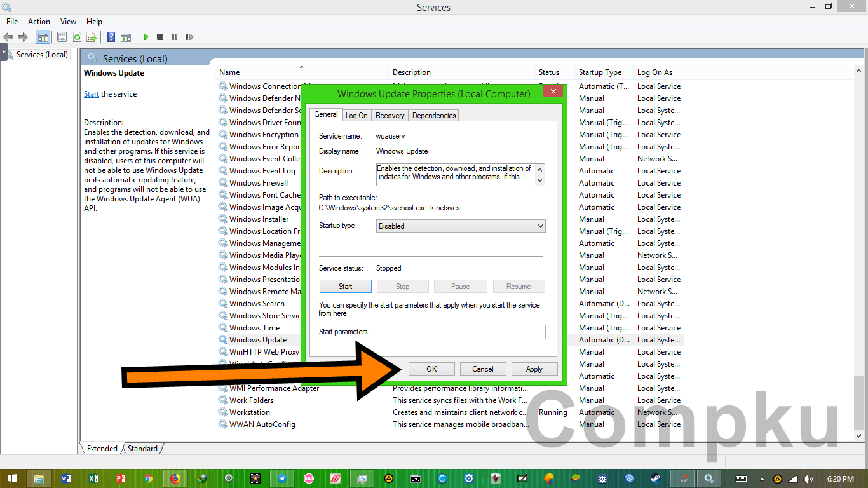Click Cancel in the properties dialog

pyautogui.click(x=483, y=369)
